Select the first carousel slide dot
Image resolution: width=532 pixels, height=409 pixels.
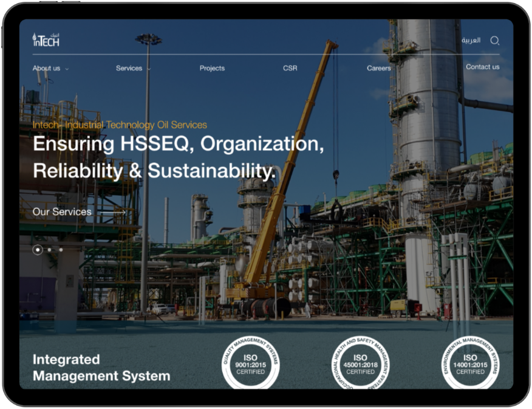click(x=38, y=249)
